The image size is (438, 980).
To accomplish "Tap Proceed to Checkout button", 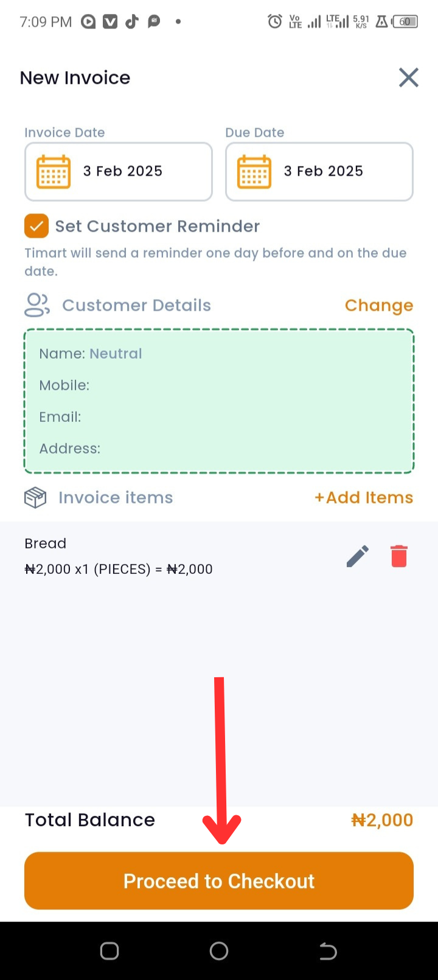I will (219, 881).
